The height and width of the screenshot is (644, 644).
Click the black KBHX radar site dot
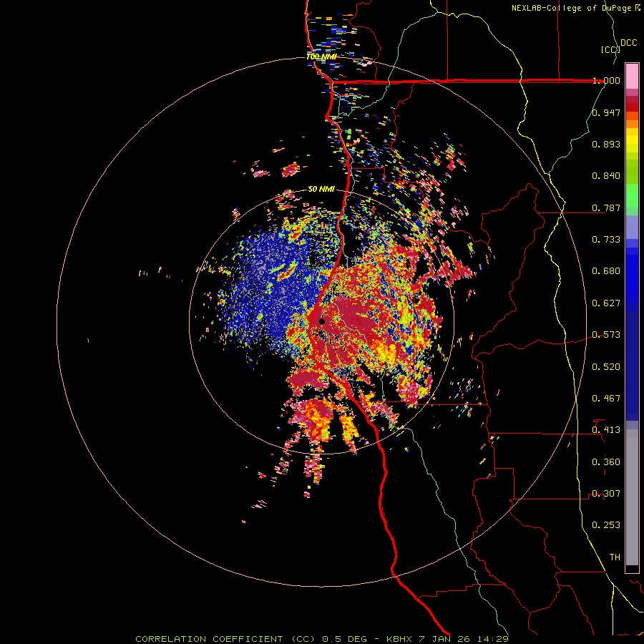pyautogui.click(x=322, y=321)
